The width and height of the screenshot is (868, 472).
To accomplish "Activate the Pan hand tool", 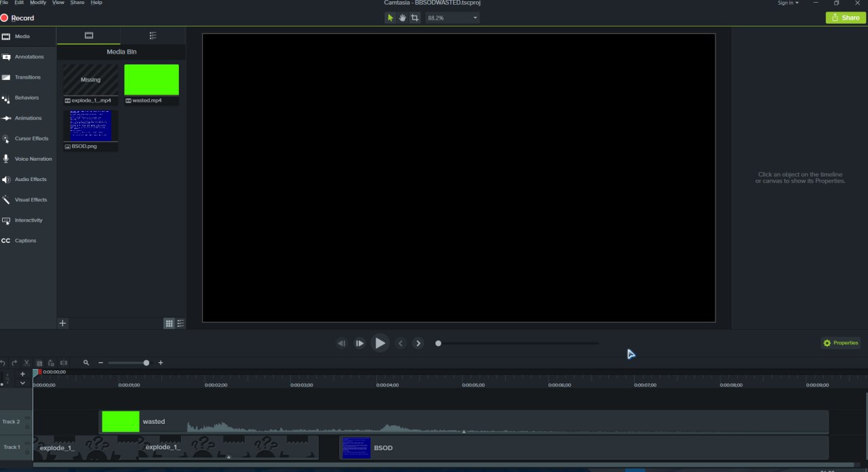I will 402,18.
